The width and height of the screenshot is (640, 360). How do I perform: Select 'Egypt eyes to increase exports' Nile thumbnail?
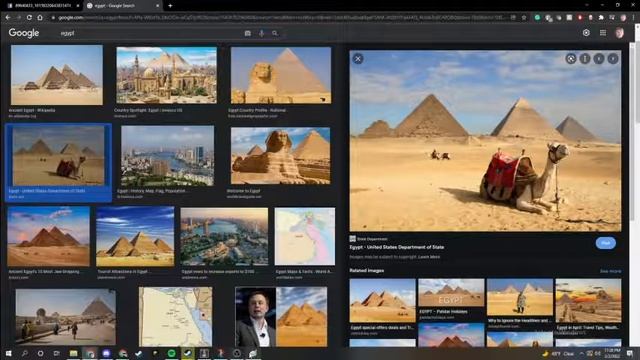(x=224, y=237)
